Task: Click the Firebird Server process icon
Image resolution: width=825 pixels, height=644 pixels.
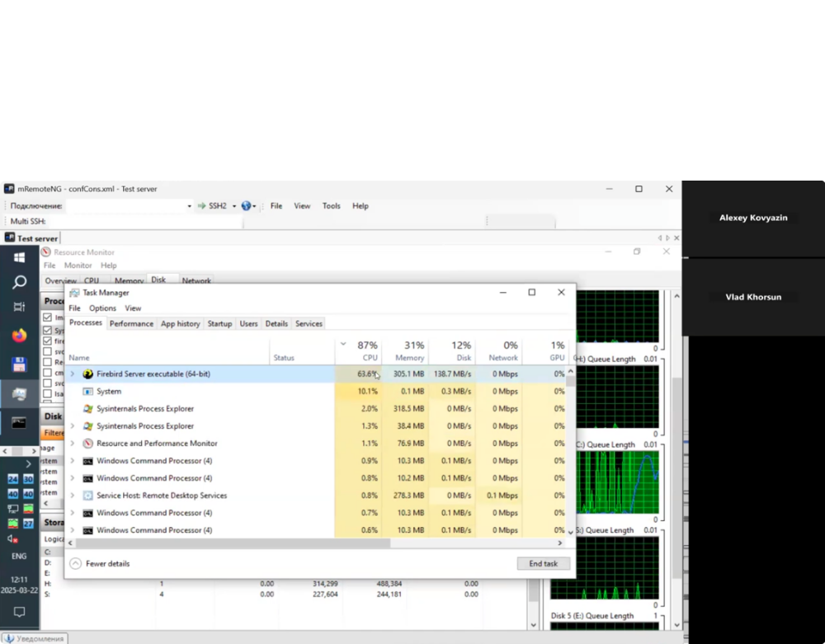Action: pyautogui.click(x=88, y=374)
